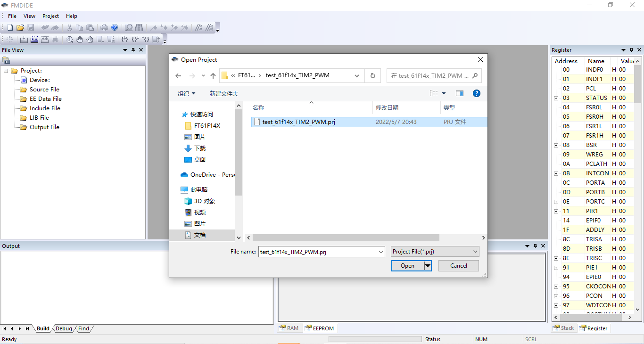The height and width of the screenshot is (344, 644).
Task: Expand the 0B INTCON register row
Action: click(556, 173)
